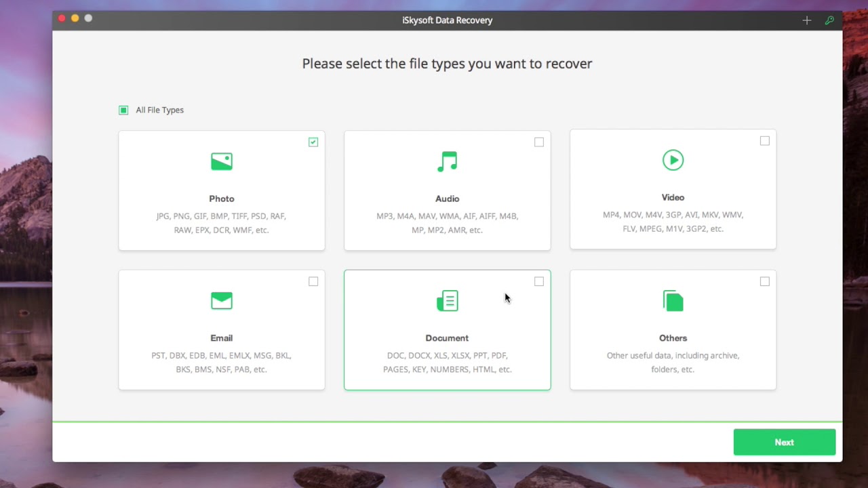Click the Others files icon
The width and height of the screenshot is (868, 488).
pos(673,300)
